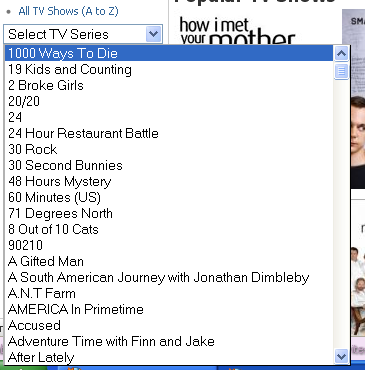The image size is (365, 370).
Task: Select 90210 from the list
Action: tap(169, 245)
